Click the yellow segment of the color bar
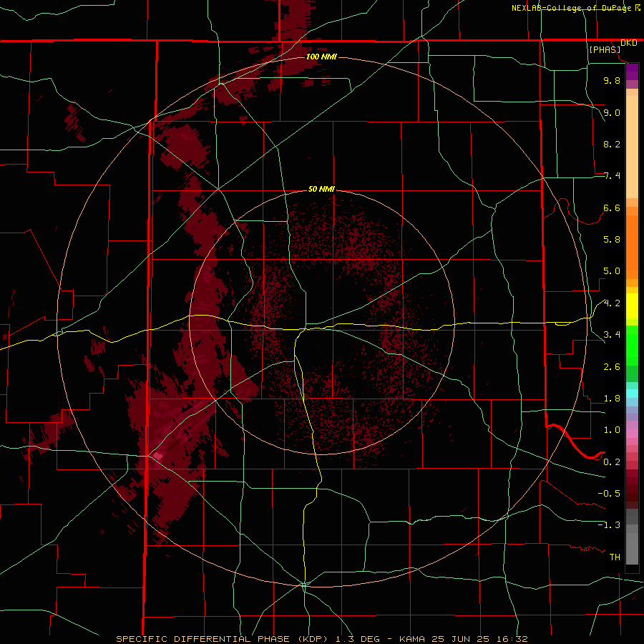 [x=632, y=306]
